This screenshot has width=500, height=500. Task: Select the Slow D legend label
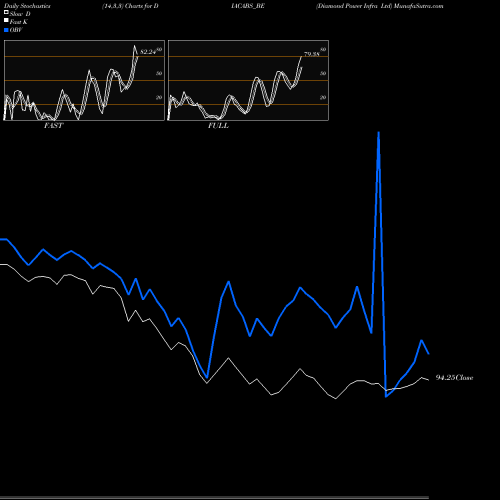pos(20,14)
